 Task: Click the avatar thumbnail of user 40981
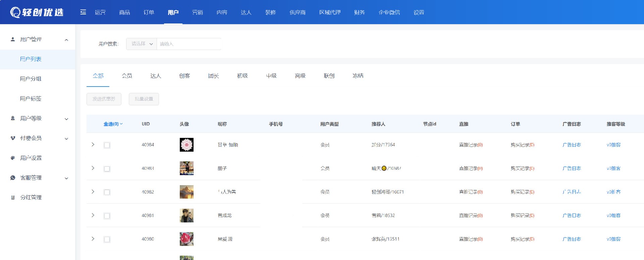(x=186, y=215)
